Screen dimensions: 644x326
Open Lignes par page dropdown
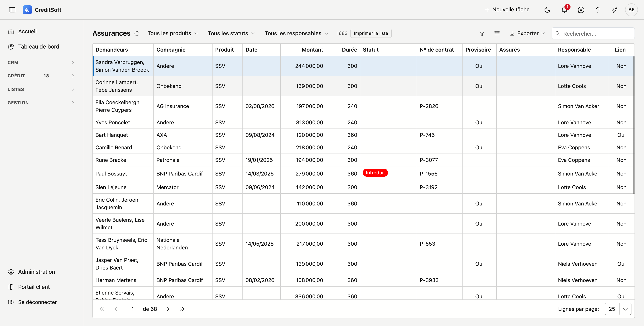[x=618, y=309]
